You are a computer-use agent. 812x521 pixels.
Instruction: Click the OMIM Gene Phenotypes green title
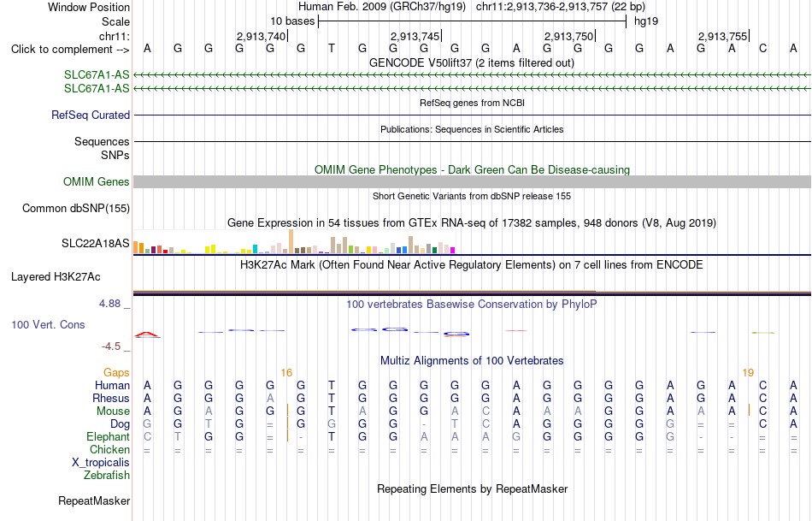coord(472,170)
